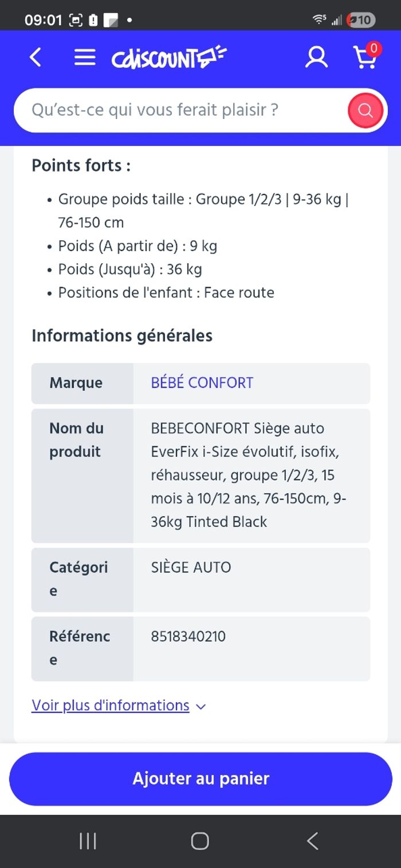Open the BÉBÉ CONFORT brand link

pyautogui.click(x=202, y=383)
